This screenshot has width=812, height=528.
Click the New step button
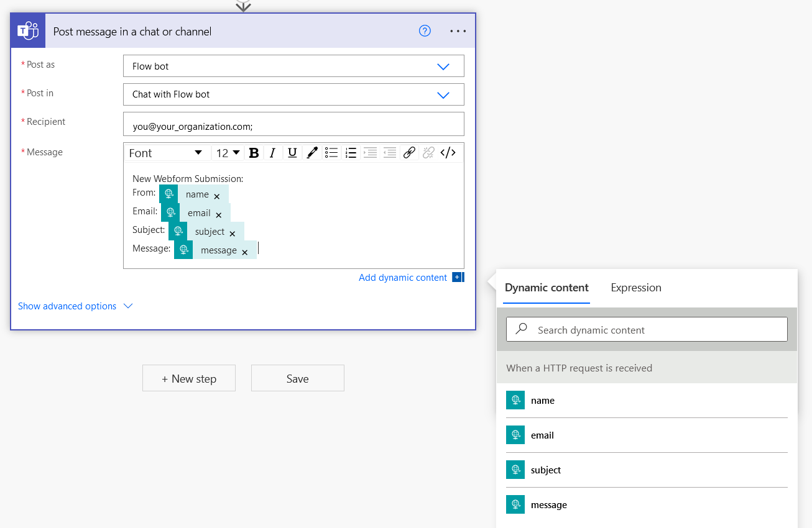[189, 378]
